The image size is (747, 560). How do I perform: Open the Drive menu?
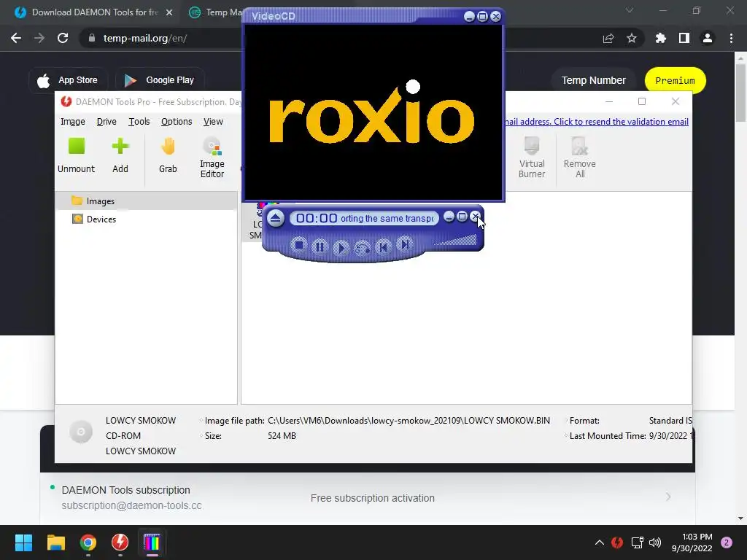tap(107, 122)
